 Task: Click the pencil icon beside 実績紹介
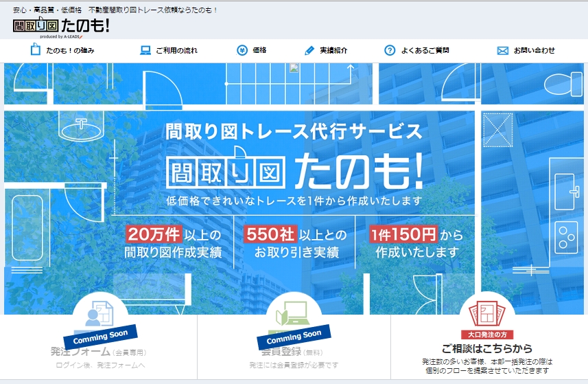[x=309, y=50]
